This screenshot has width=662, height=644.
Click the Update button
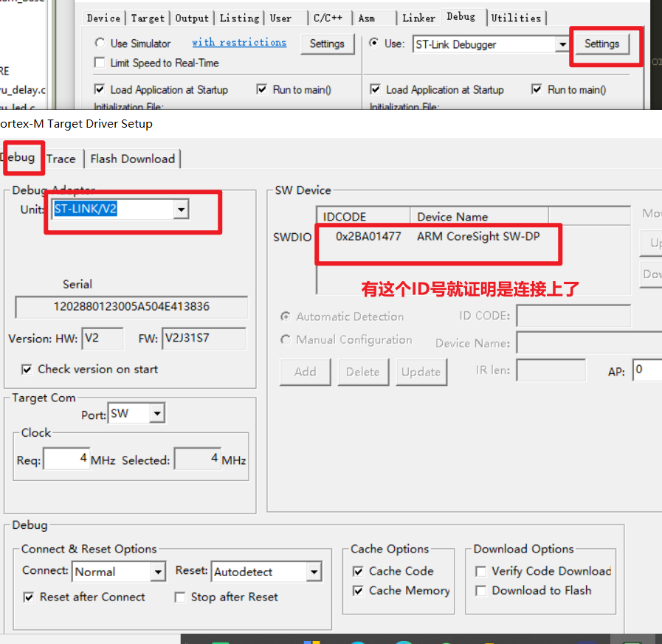(421, 372)
